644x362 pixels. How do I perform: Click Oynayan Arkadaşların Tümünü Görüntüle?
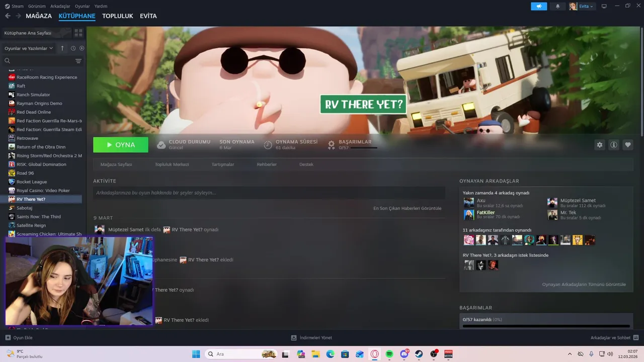pyautogui.click(x=584, y=285)
